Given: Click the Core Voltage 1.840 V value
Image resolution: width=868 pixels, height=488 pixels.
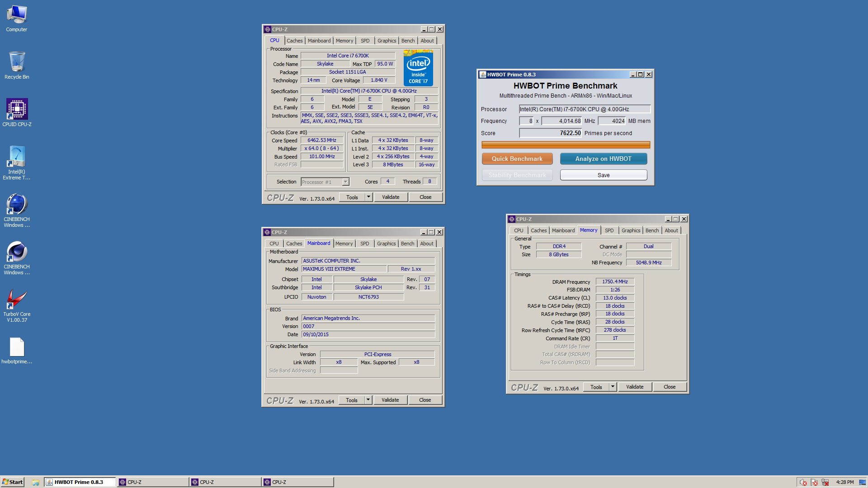Looking at the screenshot, I should pos(379,80).
